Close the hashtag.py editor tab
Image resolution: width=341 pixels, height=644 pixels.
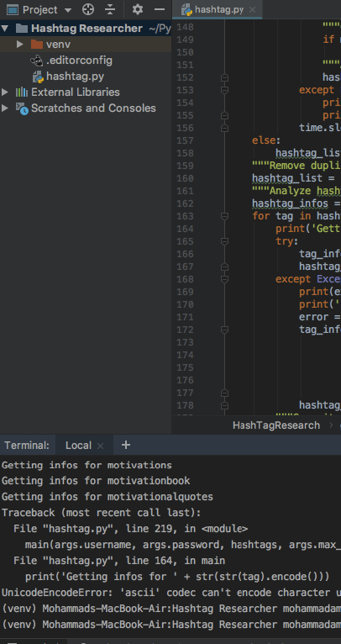(x=252, y=9)
